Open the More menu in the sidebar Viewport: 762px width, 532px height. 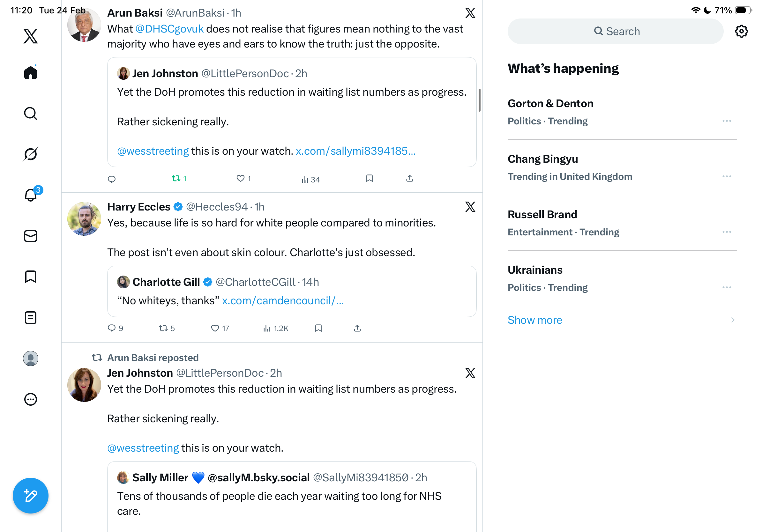click(x=31, y=399)
